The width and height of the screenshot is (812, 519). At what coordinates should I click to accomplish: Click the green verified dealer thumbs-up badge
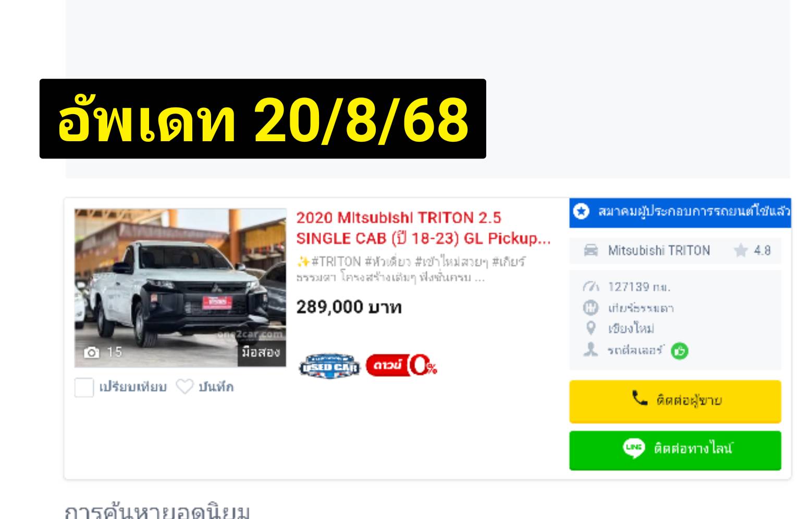click(680, 351)
